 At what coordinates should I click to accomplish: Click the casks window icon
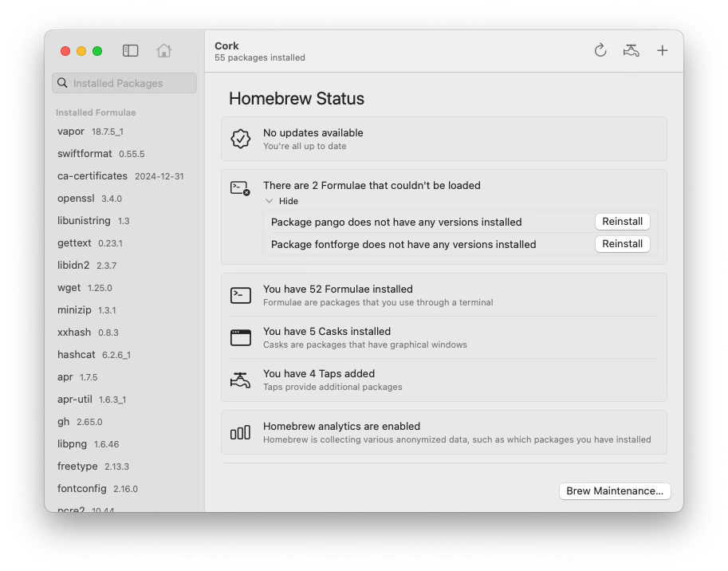[241, 337]
